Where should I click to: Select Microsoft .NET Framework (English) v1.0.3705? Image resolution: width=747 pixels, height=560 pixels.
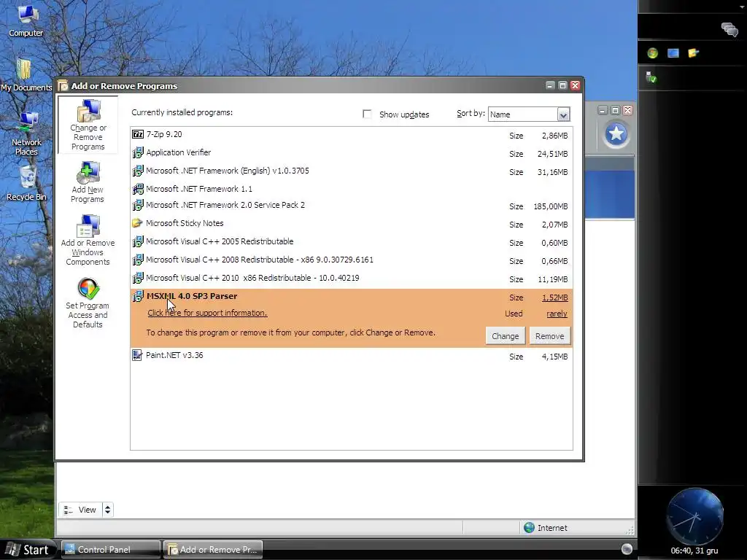click(x=352, y=171)
